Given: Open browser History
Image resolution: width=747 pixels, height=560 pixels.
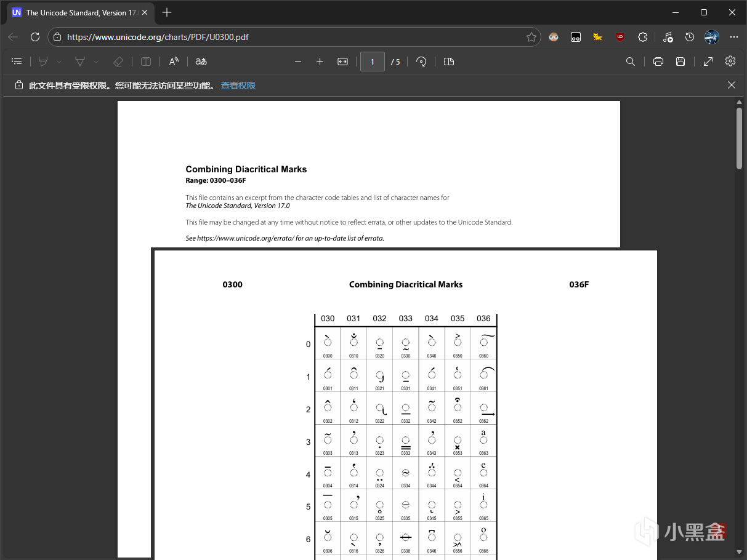Looking at the screenshot, I should click(690, 37).
